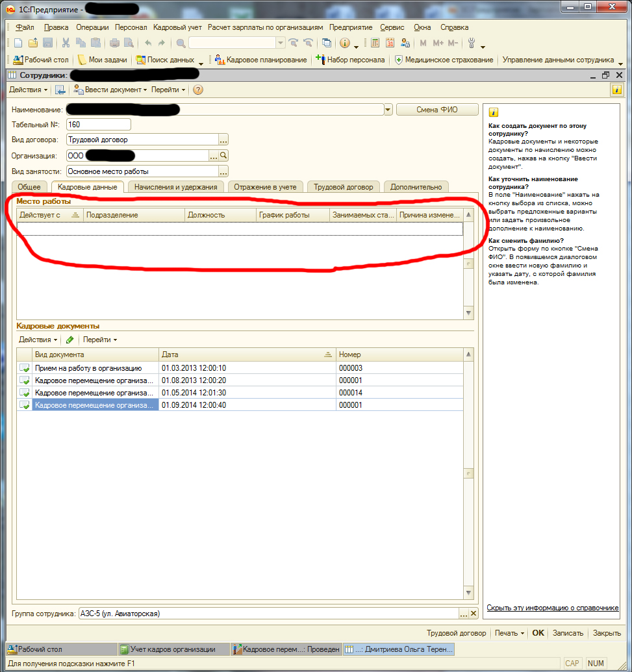
Task: Switch to the Трудовой договор tab
Action: pos(344,187)
